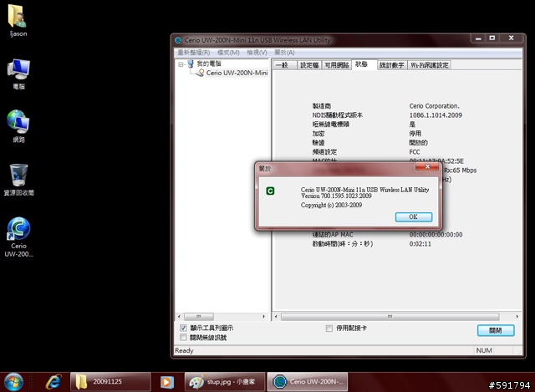Toggle the 顯示工具列圖示 checkbox

tap(183, 328)
